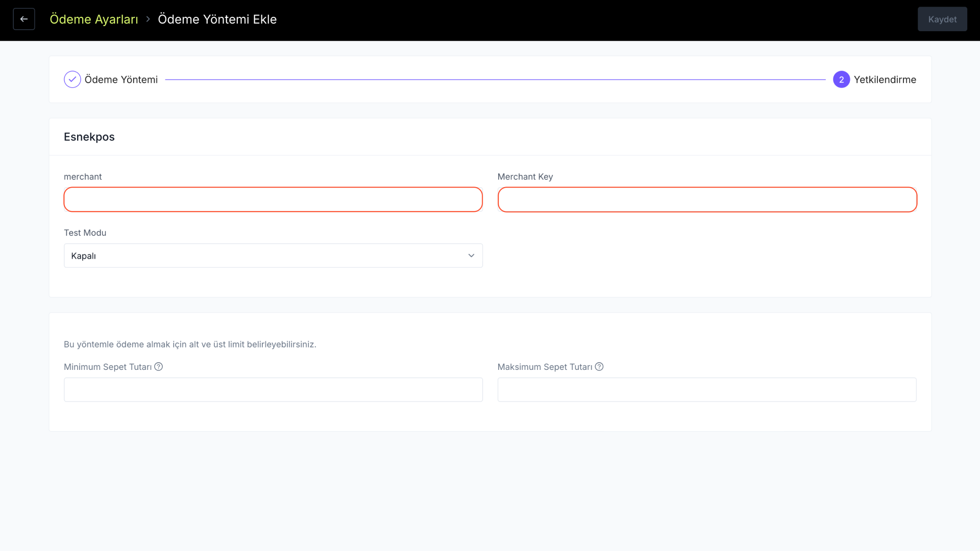Image resolution: width=980 pixels, height=551 pixels.
Task: Focus the Merchant Key input field
Action: (707, 199)
